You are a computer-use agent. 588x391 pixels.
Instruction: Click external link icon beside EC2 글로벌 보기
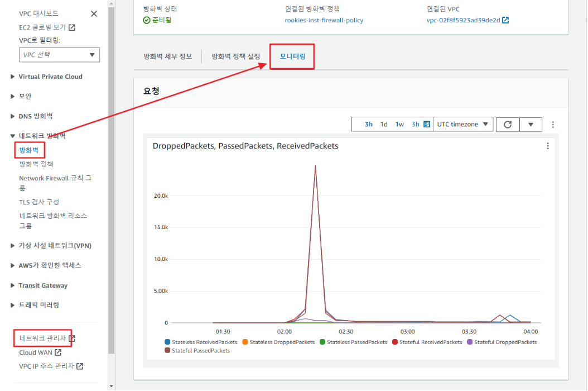[72, 27]
